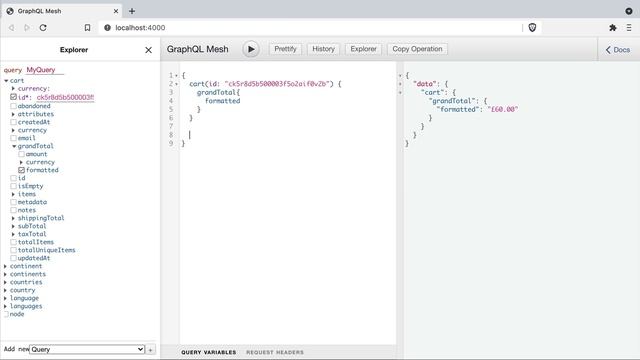Image resolution: width=640 pixels, height=360 pixels.
Task: Check the abandoned field
Action: coord(13,106)
